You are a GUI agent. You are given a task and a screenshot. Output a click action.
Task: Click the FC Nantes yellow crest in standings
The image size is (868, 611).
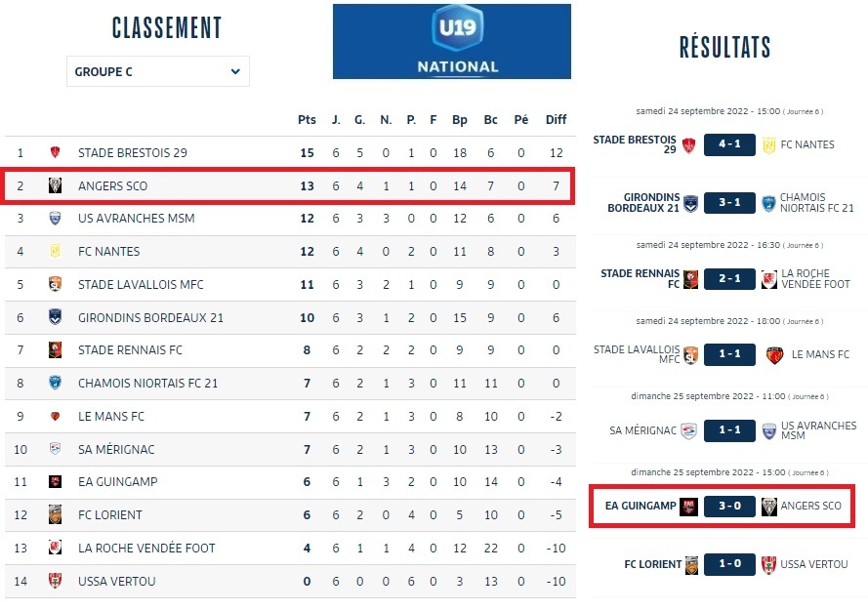tap(55, 252)
